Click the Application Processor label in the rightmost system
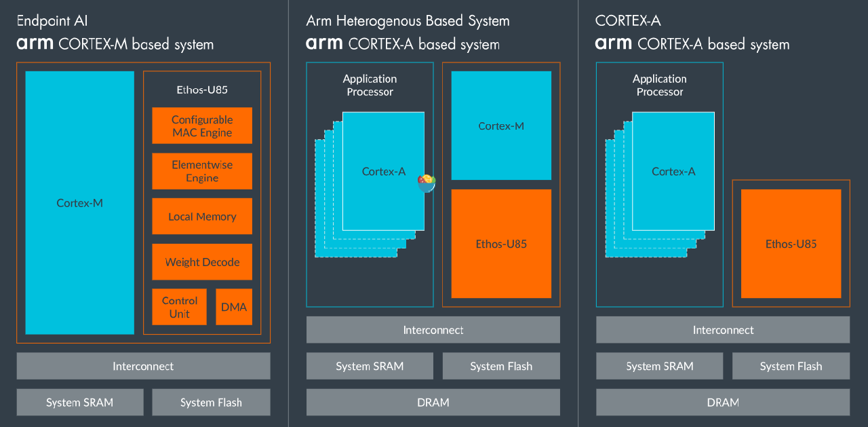Image resolution: width=868 pixels, height=427 pixels. coord(659,86)
